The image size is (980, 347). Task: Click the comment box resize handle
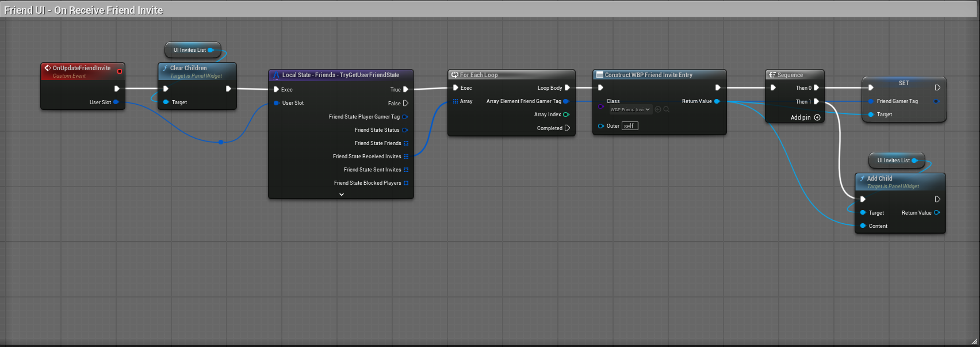coord(974,341)
